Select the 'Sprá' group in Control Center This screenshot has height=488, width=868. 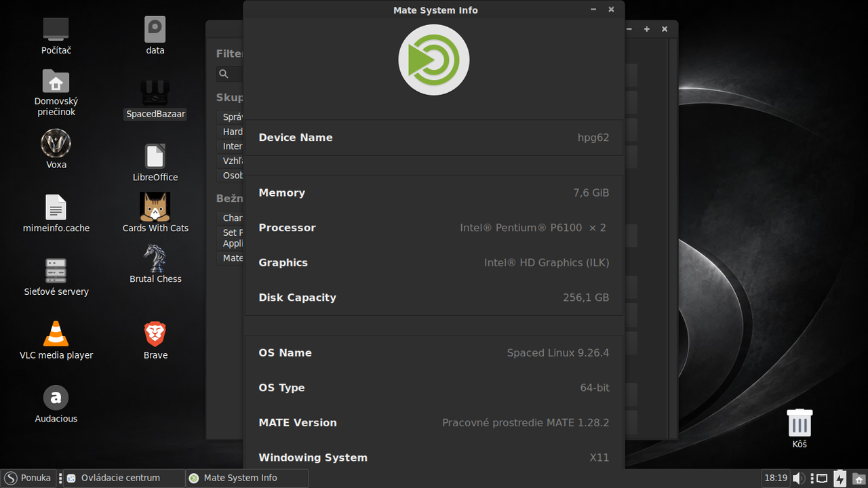coord(231,117)
